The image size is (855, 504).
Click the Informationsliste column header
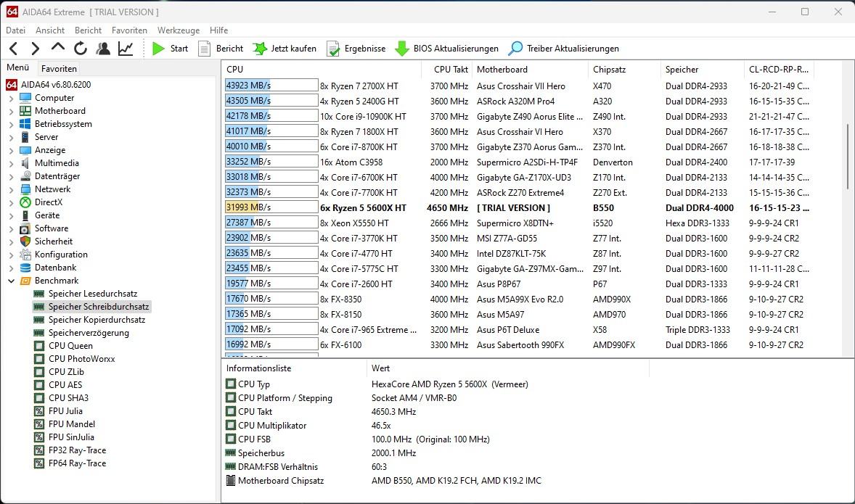(x=295, y=368)
